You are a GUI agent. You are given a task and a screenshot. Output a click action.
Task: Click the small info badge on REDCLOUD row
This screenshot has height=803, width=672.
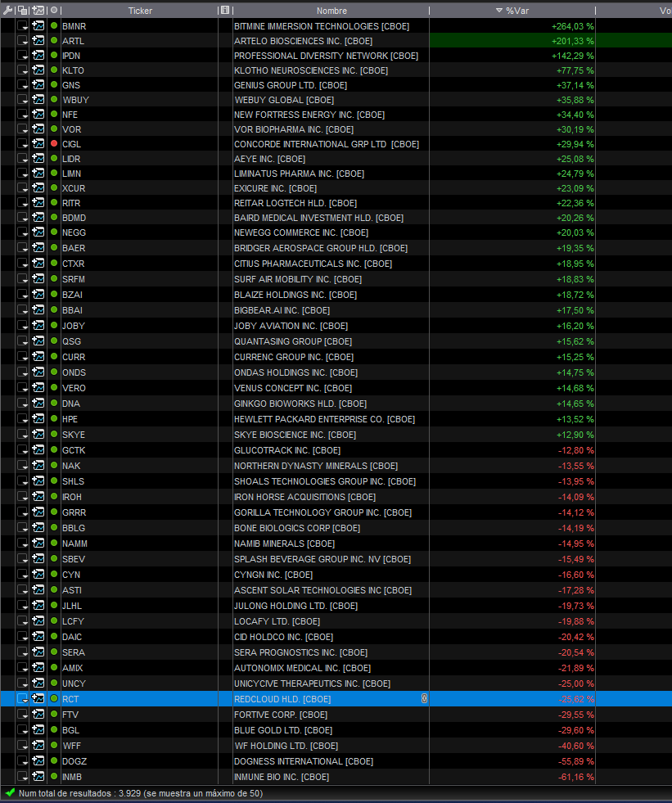tap(424, 698)
